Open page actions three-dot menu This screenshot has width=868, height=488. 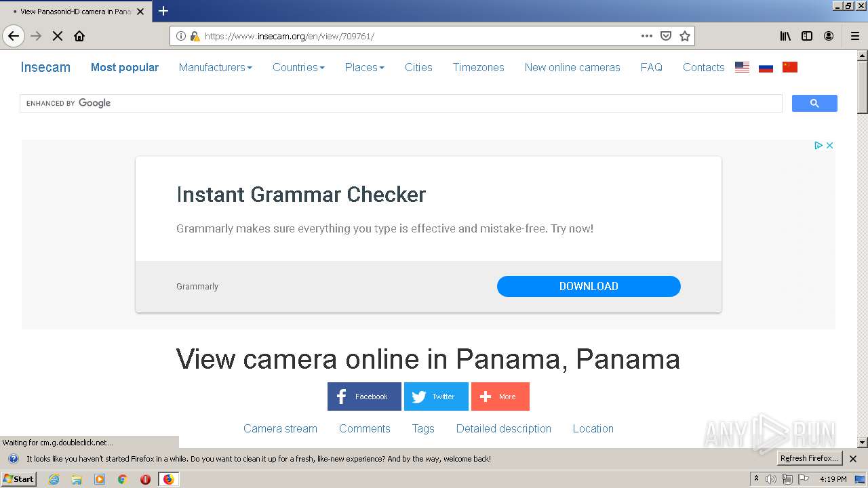(x=647, y=36)
